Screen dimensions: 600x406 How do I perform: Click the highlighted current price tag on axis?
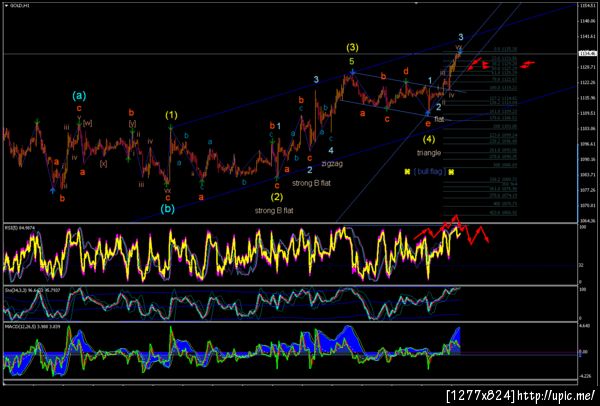point(587,54)
